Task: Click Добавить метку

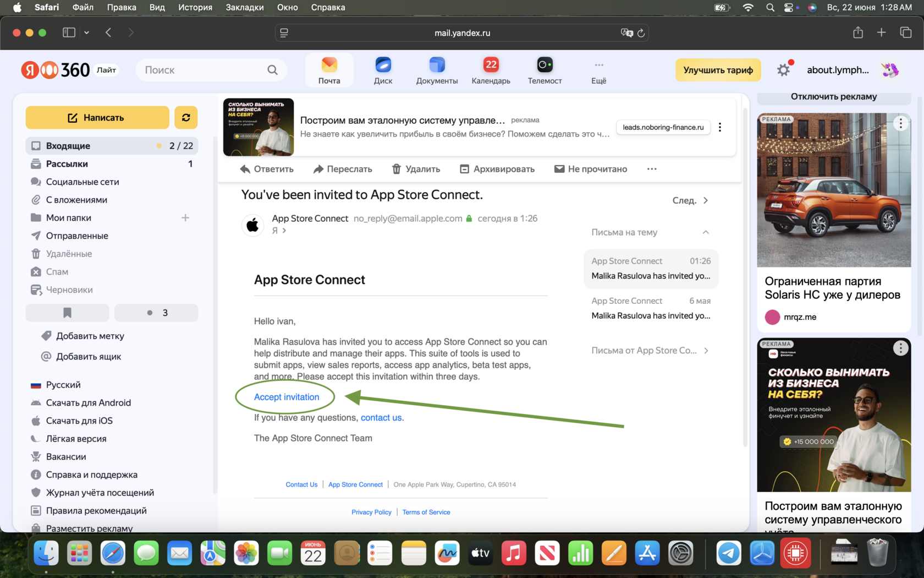Action: (x=83, y=336)
